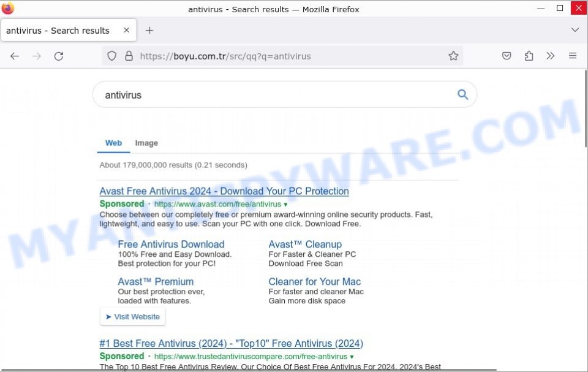The width and height of the screenshot is (588, 372).
Task: Go back to the previous page
Action: [15, 56]
